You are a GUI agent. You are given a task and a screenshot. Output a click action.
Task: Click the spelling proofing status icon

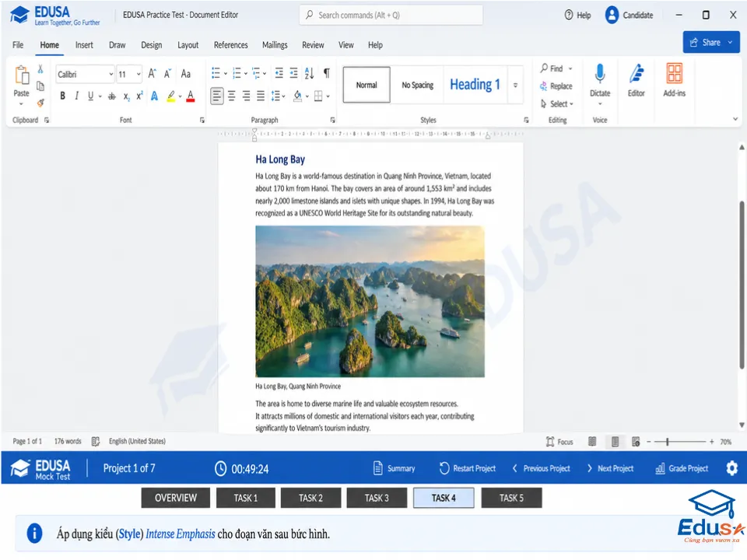95,442
